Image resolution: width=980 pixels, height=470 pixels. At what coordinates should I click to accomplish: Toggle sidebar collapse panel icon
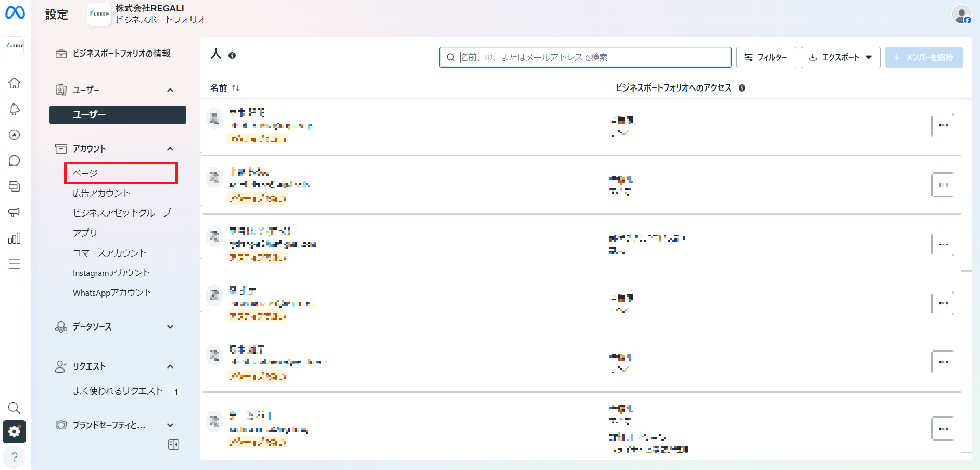174,444
